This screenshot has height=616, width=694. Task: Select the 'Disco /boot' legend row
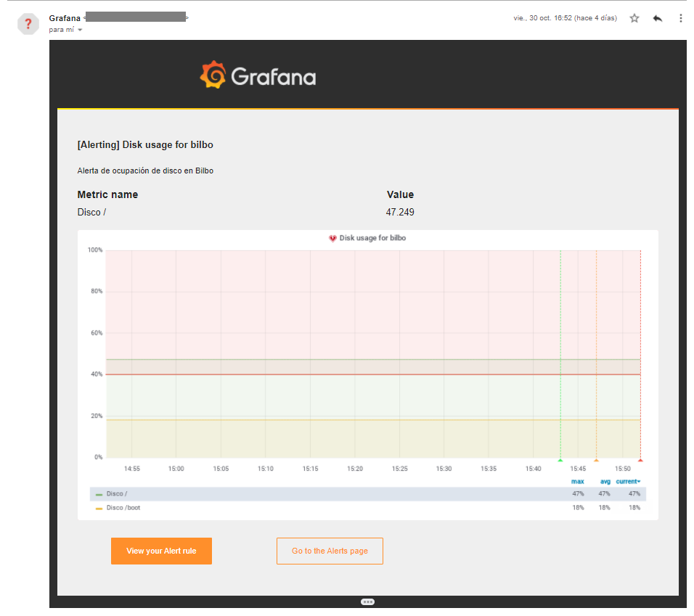[368, 508]
